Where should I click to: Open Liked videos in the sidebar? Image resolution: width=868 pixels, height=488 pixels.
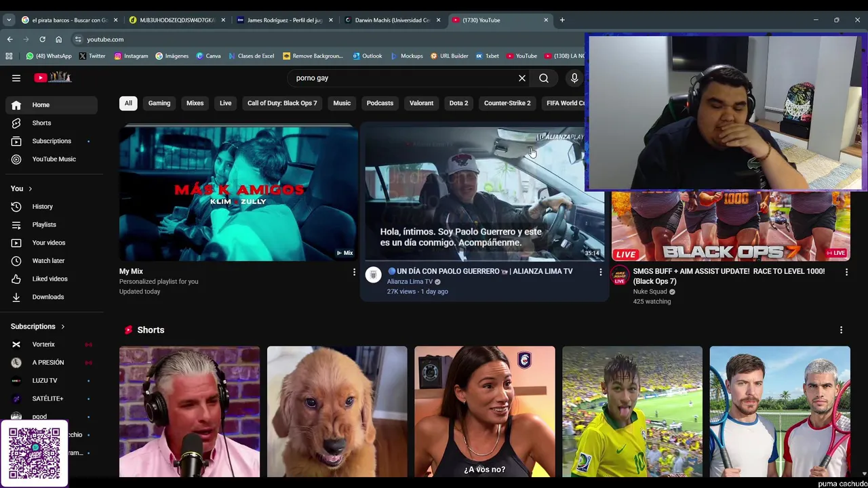(52, 279)
